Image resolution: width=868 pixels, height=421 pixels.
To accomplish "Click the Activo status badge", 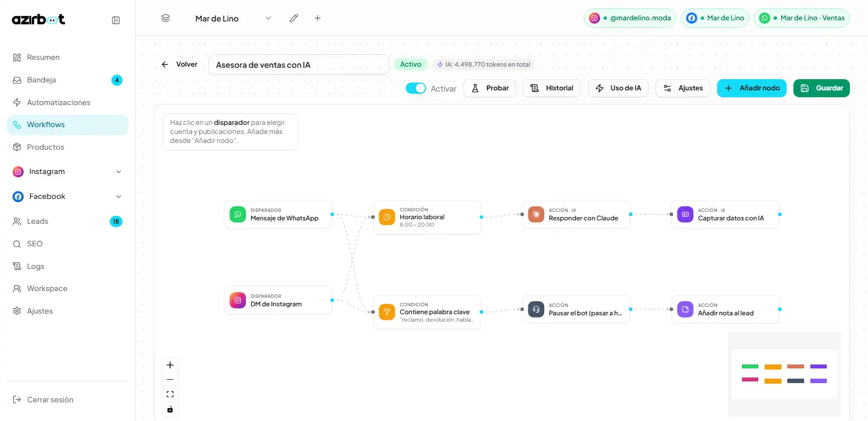I will [x=411, y=64].
